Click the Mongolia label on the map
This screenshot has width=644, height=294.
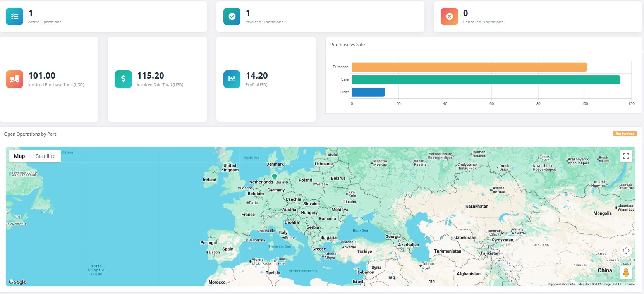click(x=603, y=213)
